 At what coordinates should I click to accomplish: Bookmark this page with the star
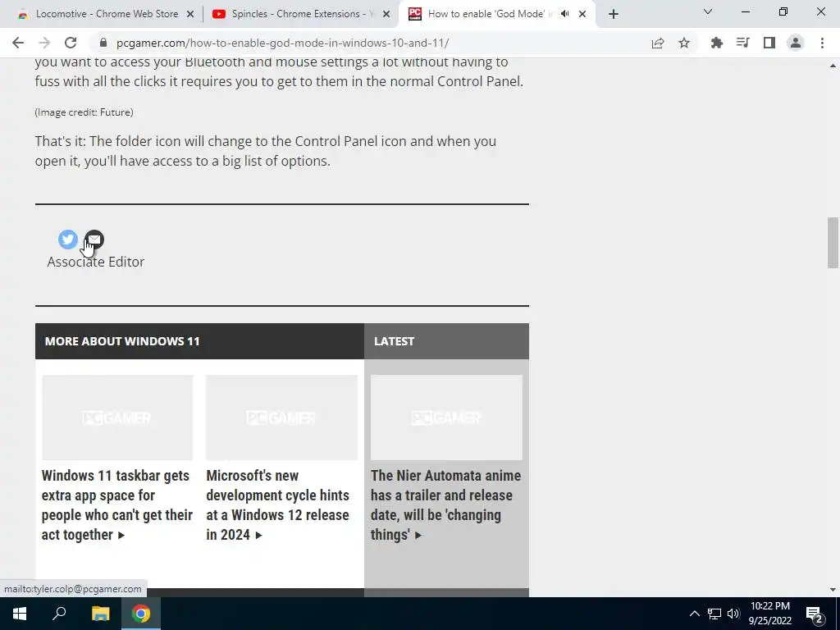pyautogui.click(x=684, y=43)
